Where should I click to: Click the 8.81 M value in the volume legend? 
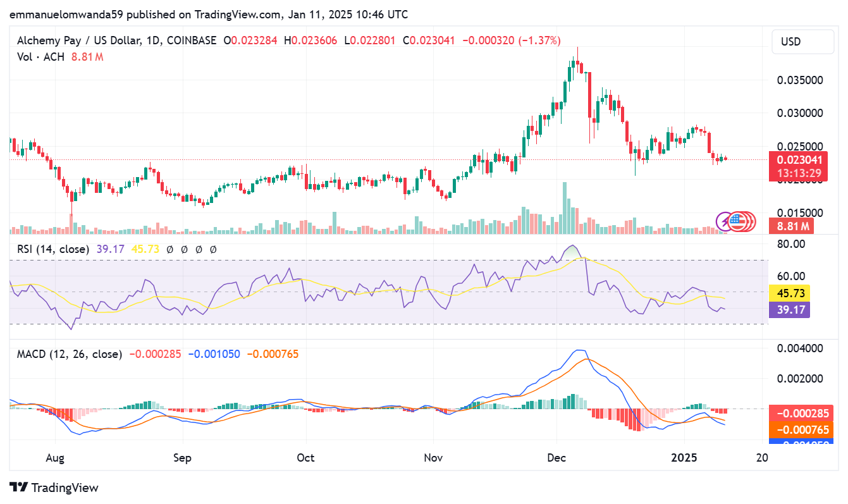coord(89,57)
